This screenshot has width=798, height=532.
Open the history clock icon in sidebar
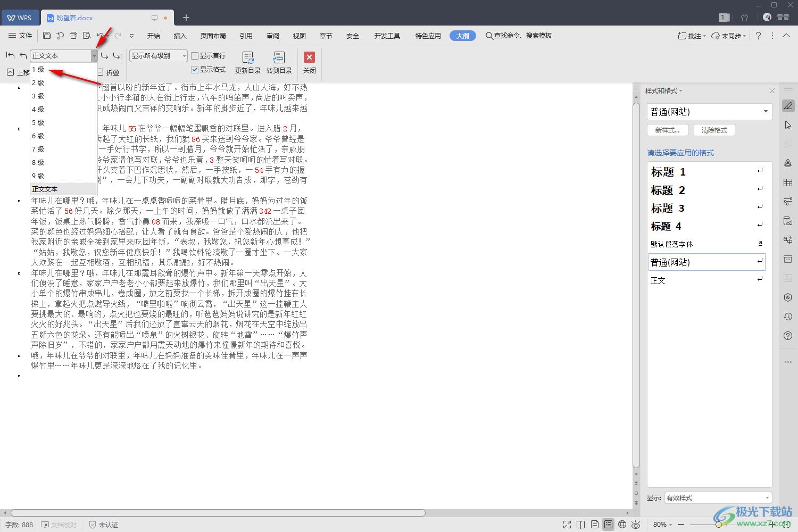788,317
